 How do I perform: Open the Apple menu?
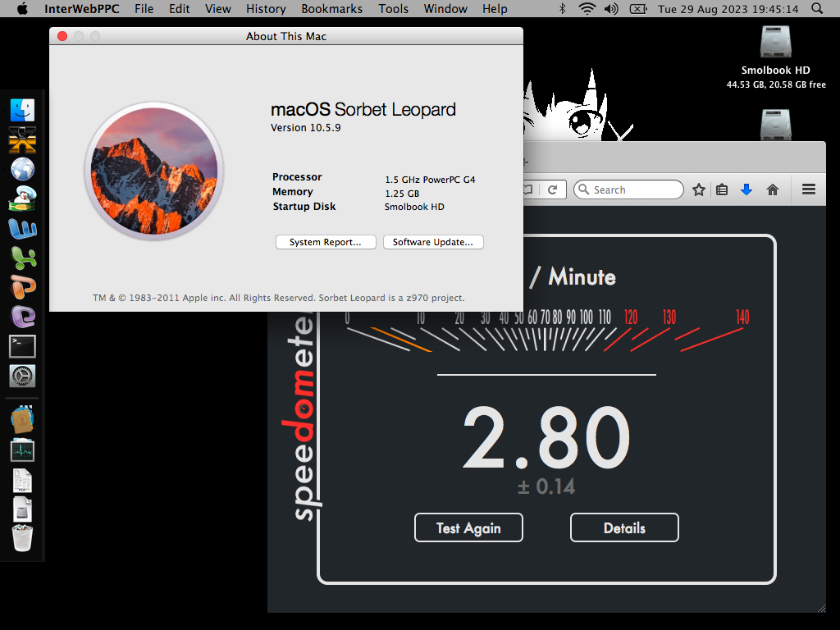[22, 8]
